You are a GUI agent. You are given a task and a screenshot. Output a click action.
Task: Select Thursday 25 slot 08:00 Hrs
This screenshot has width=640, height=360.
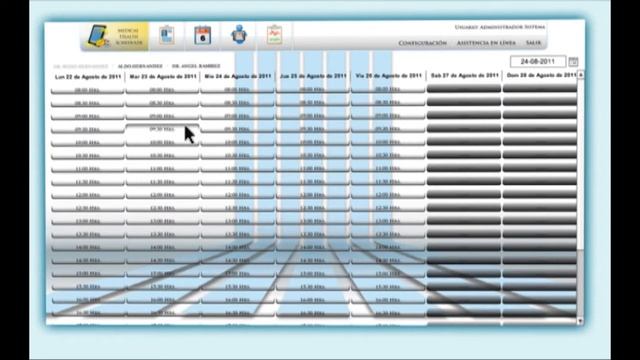tap(313, 90)
